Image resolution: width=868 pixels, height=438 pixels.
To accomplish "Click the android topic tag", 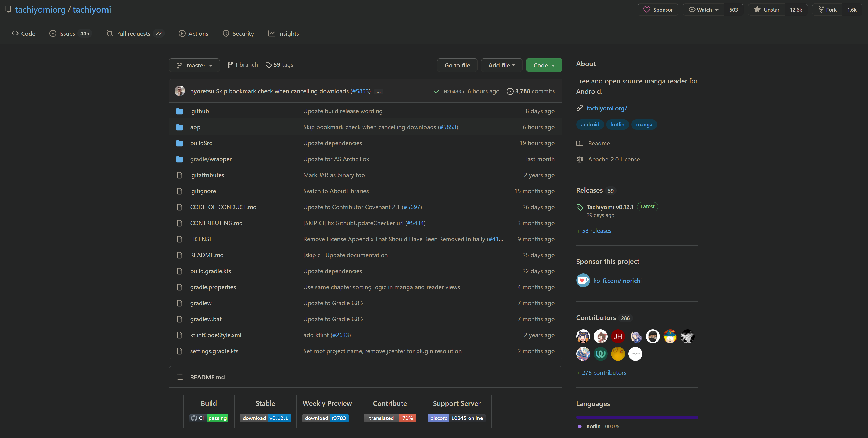I will click(x=590, y=125).
